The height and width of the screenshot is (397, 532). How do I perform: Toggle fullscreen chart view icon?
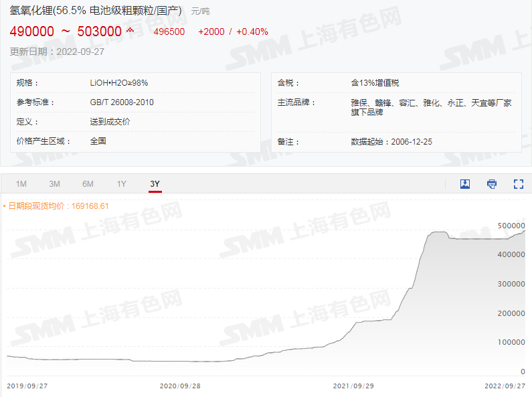tap(518, 184)
